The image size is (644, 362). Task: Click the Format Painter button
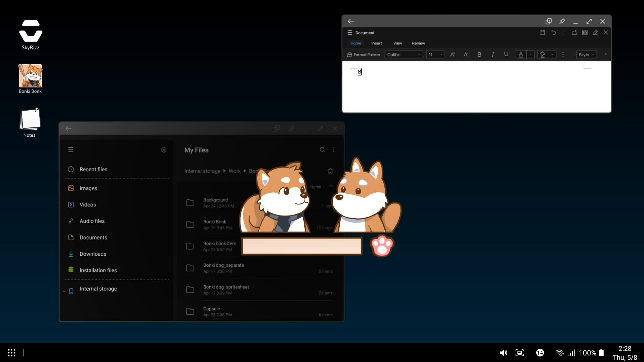364,55
